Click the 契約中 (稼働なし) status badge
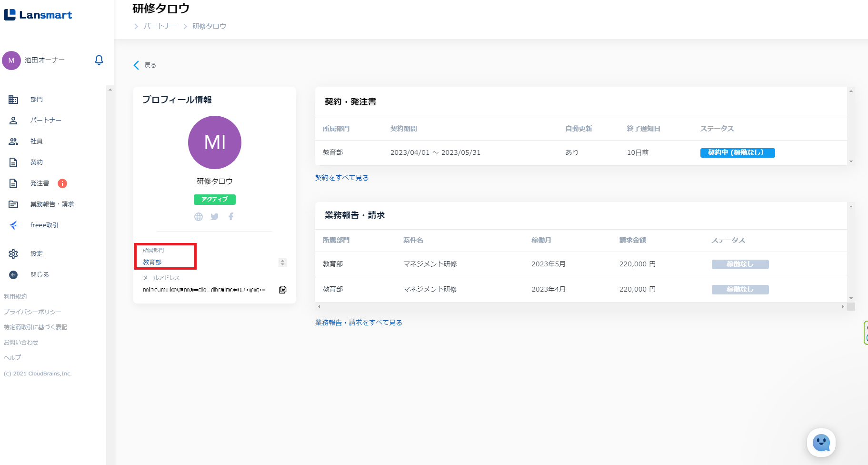The width and height of the screenshot is (868, 465). pos(737,153)
